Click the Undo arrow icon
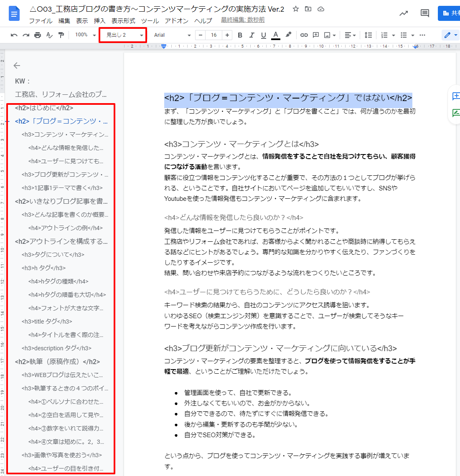The width and height of the screenshot is (460, 476). click(14, 35)
